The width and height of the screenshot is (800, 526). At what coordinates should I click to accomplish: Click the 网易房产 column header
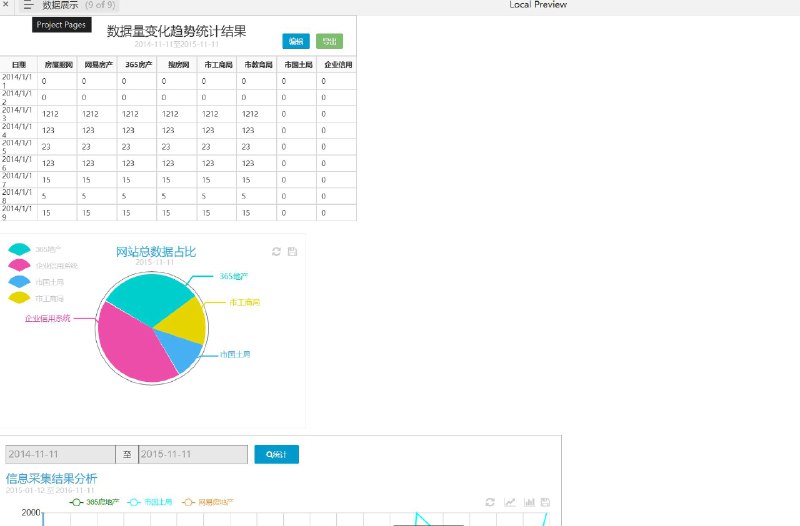(x=98, y=65)
